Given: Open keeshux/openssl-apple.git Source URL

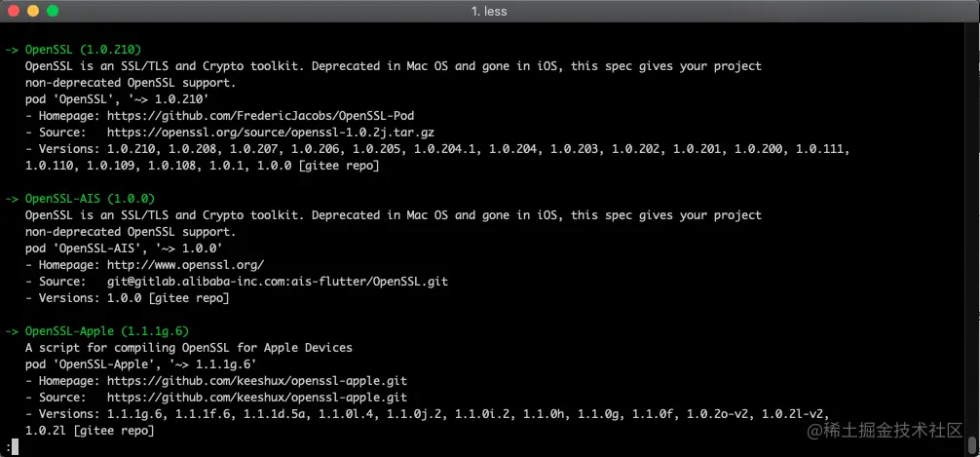Looking at the screenshot, I should pyautogui.click(x=257, y=397).
